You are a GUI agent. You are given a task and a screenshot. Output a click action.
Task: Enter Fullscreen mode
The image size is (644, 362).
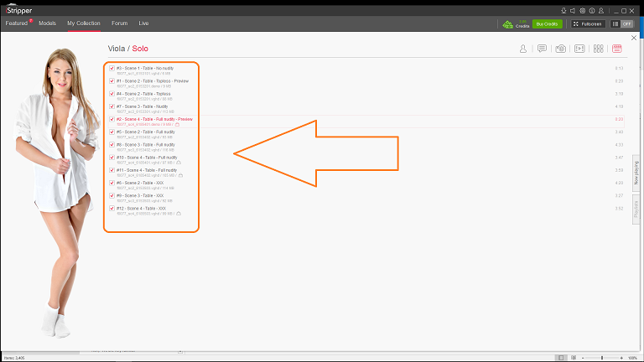588,23
